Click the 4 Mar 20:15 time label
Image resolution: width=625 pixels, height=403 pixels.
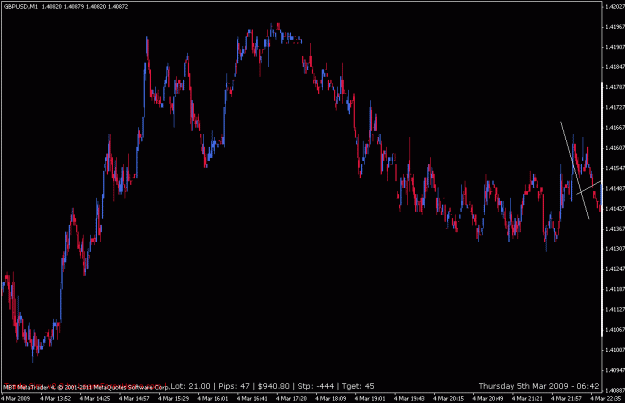click(x=449, y=398)
